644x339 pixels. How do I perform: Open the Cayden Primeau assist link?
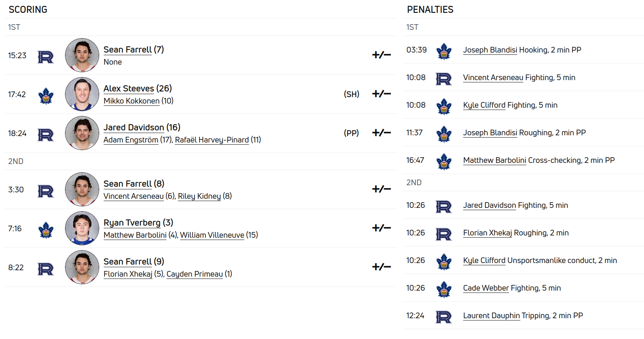[195, 274]
